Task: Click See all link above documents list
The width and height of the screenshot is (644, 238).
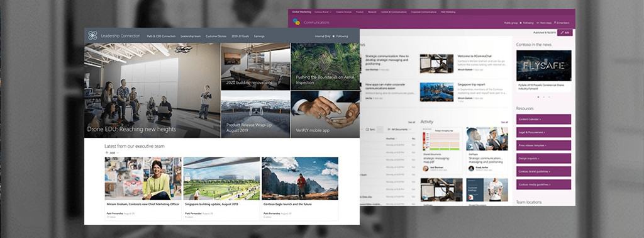Action: coord(411,122)
